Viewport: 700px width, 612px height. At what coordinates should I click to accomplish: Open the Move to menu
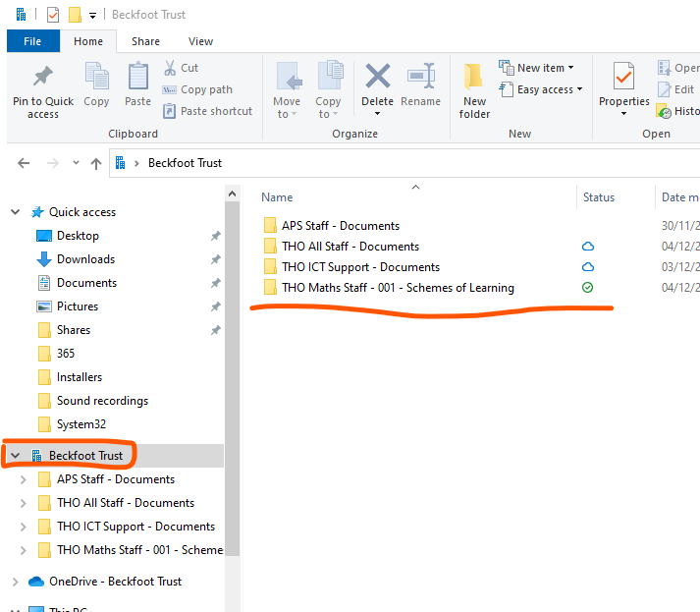[x=287, y=90]
